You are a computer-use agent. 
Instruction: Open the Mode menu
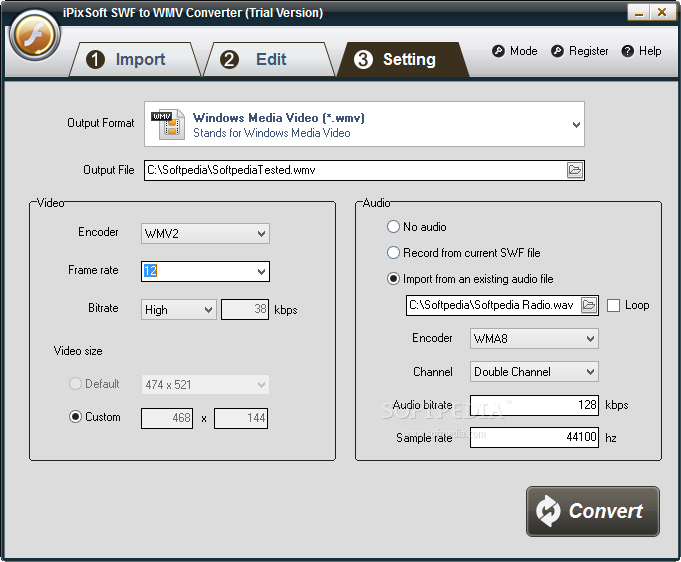(515, 51)
